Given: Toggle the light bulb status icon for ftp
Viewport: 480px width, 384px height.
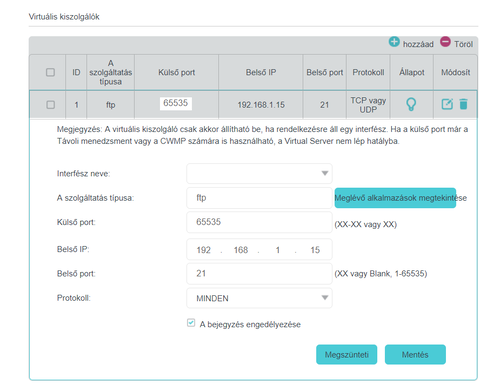Looking at the screenshot, I should pos(411,104).
